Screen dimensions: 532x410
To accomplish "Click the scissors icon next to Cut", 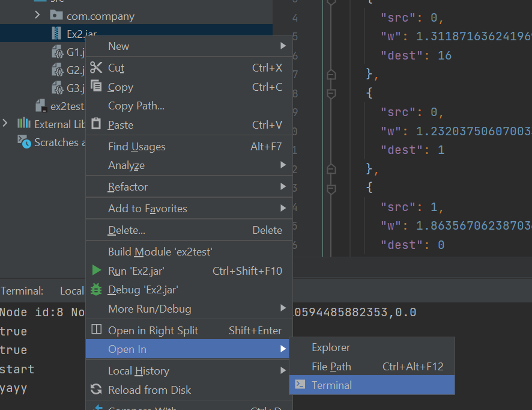I will pyautogui.click(x=96, y=67).
